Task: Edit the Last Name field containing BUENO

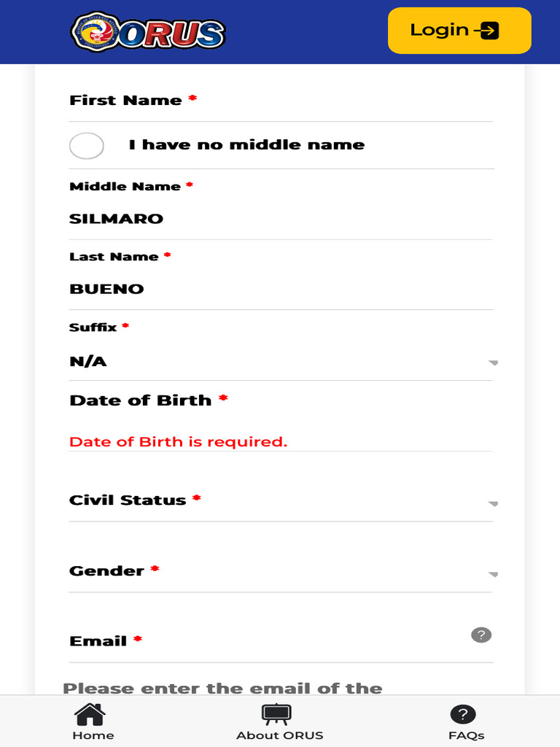Action: tap(281, 289)
